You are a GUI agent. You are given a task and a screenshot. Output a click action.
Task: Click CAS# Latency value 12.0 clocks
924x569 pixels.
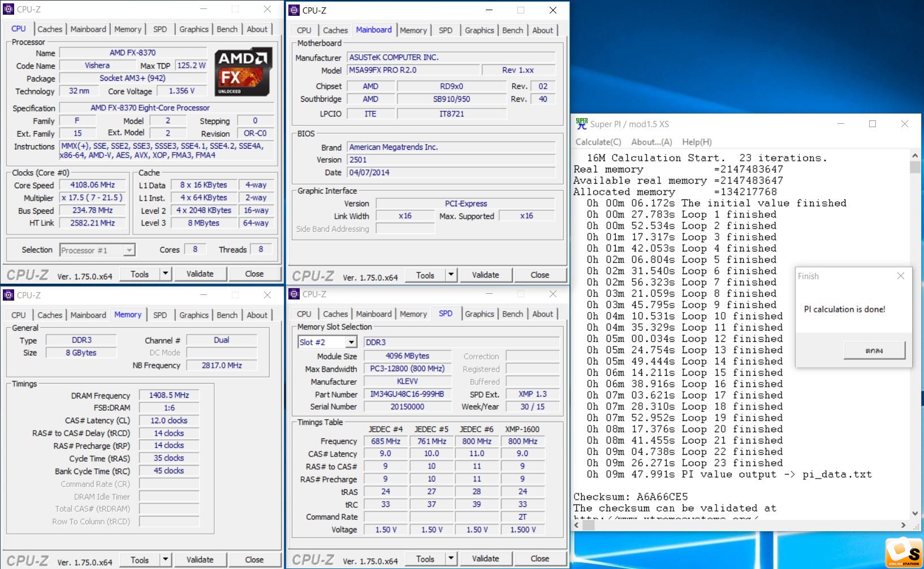pyautogui.click(x=169, y=421)
